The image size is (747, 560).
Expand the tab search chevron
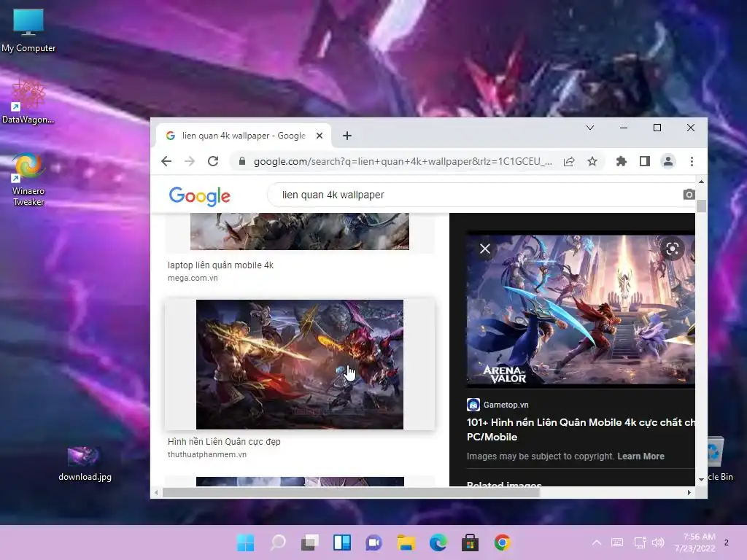[589, 128]
